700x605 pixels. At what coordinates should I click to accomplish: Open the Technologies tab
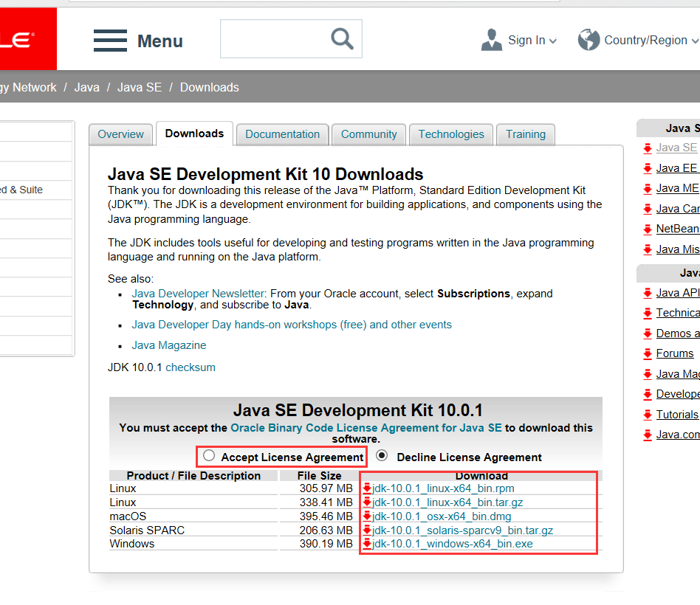coord(451,134)
